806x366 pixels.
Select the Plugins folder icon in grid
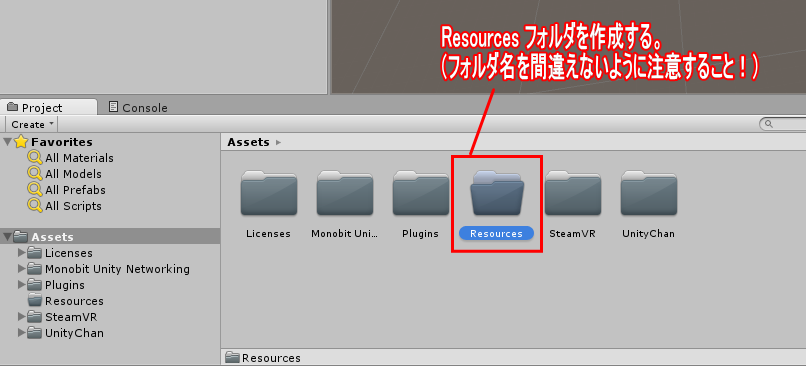420,194
